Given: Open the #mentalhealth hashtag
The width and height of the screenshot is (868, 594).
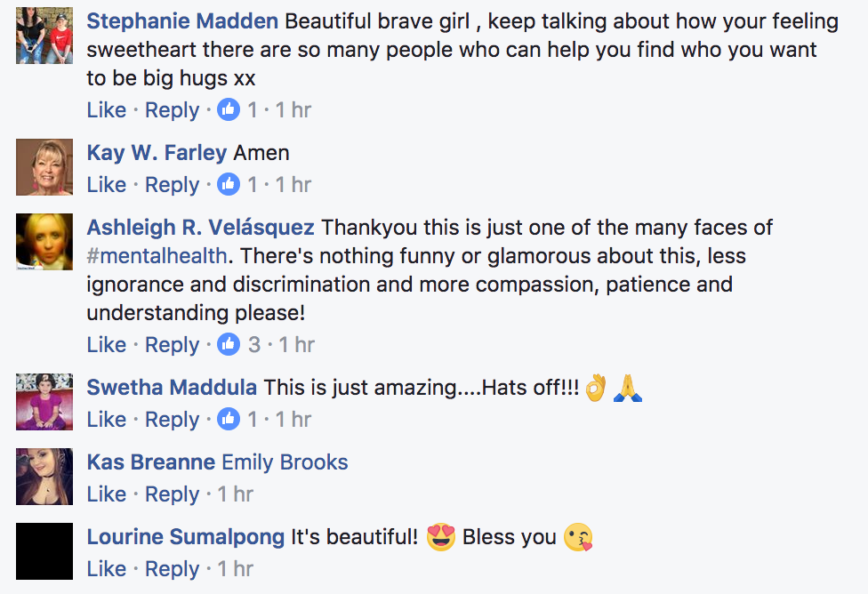Looking at the screenshot, I should (x=157, y=256).
